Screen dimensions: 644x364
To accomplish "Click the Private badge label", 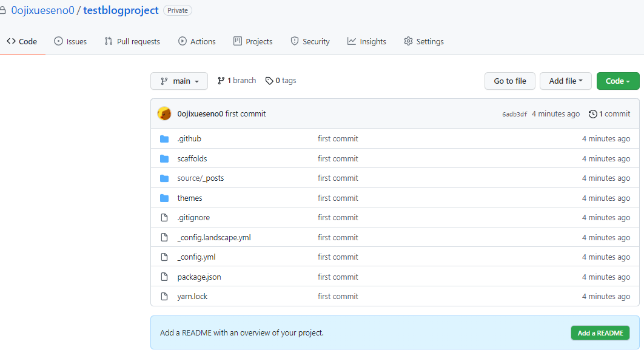I will 178,10.
